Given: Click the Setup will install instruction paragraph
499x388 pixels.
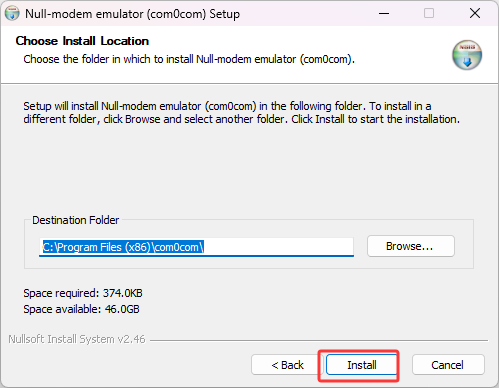Looking at the screenshot, I should click(241, 112).
